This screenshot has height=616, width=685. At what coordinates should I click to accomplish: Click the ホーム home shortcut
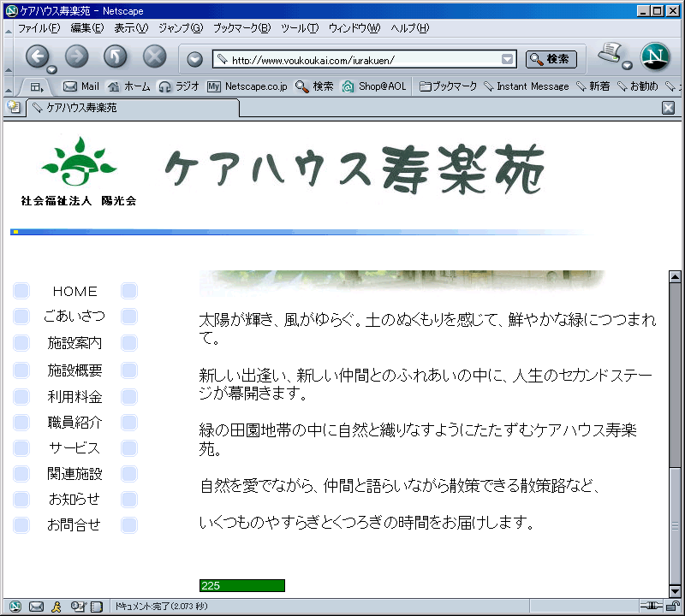point(129,86)
